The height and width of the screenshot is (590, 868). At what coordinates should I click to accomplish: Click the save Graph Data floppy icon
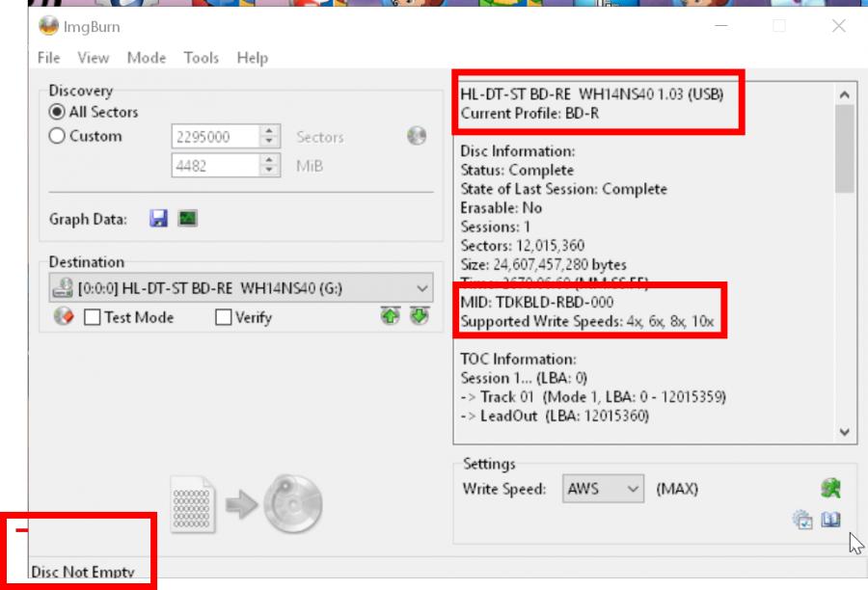click(x=158, y=219)
